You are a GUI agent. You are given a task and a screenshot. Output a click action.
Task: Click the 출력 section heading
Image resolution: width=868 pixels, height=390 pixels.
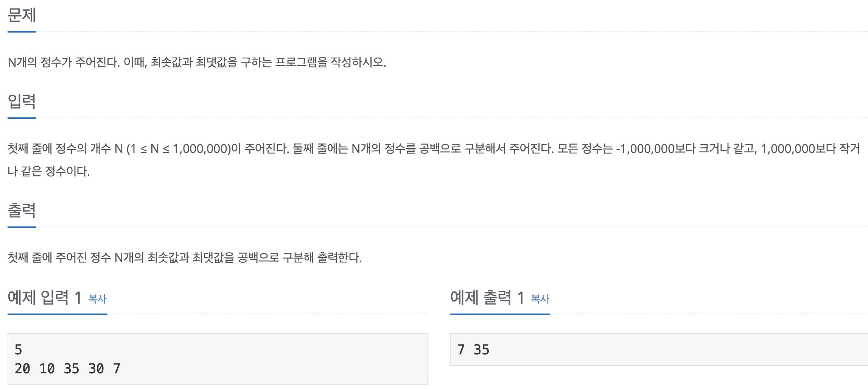point(22,210)
